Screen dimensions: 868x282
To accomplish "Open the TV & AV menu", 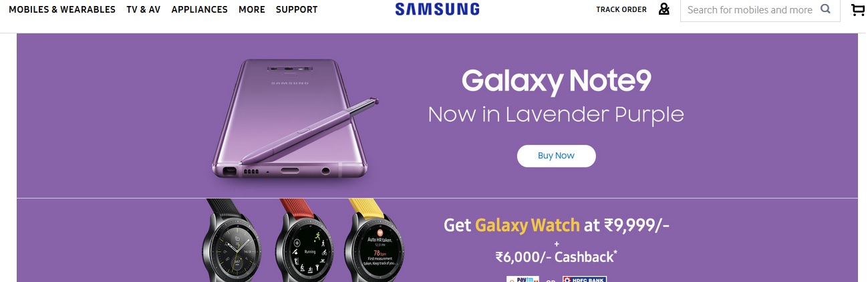I will click(143, 10).
